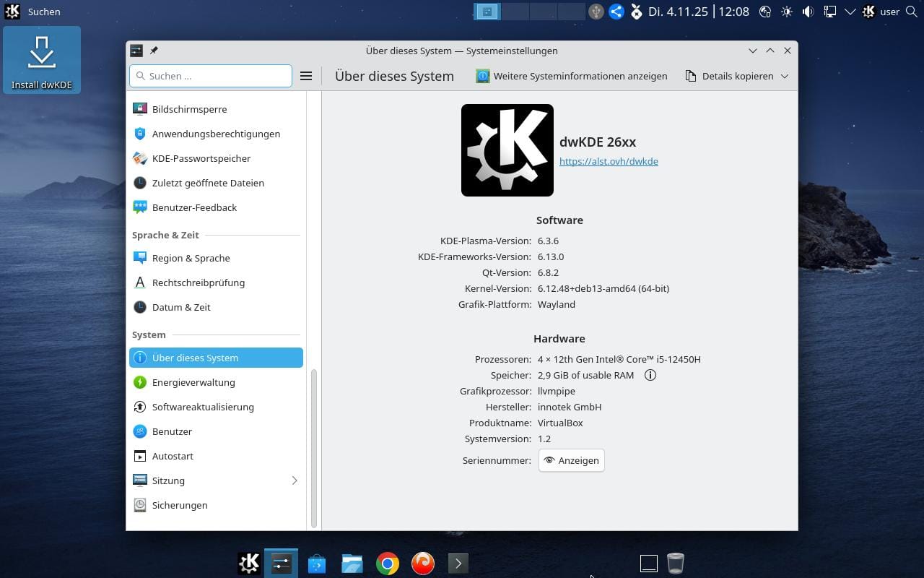
Task: Launch Google Chrome from the dock
Action: coord(388,563)
